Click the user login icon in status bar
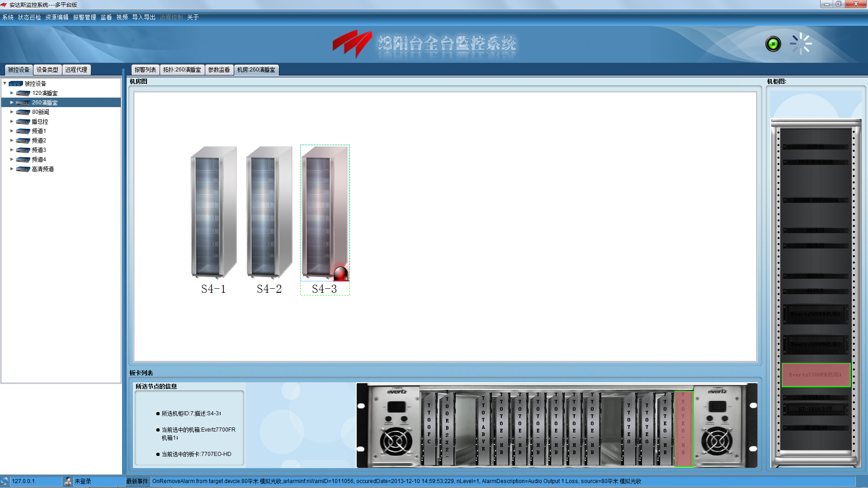The image size is (868, 488). point(68,481)
